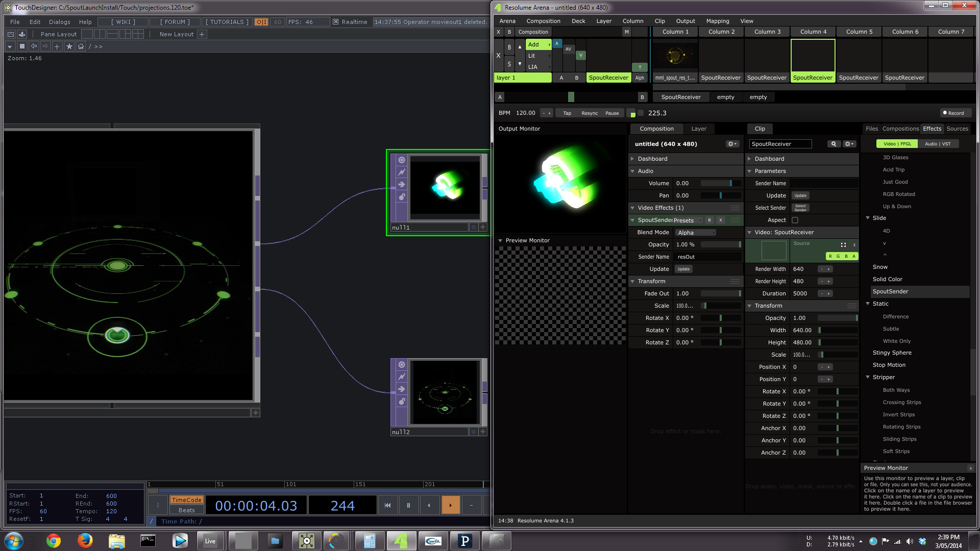Click the lock flag icon on the null2 node
The width and height of the screenshot is (980, 551).
[x=402, y=402]
